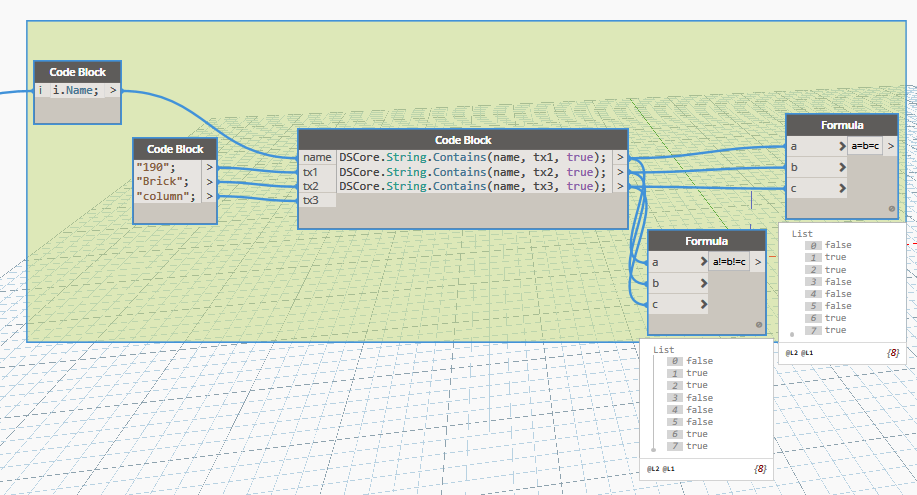917x495 pixels.
Task: Click the output port of the tx1 Contains line
Action: pyautogui.click(x=620, y=157)
